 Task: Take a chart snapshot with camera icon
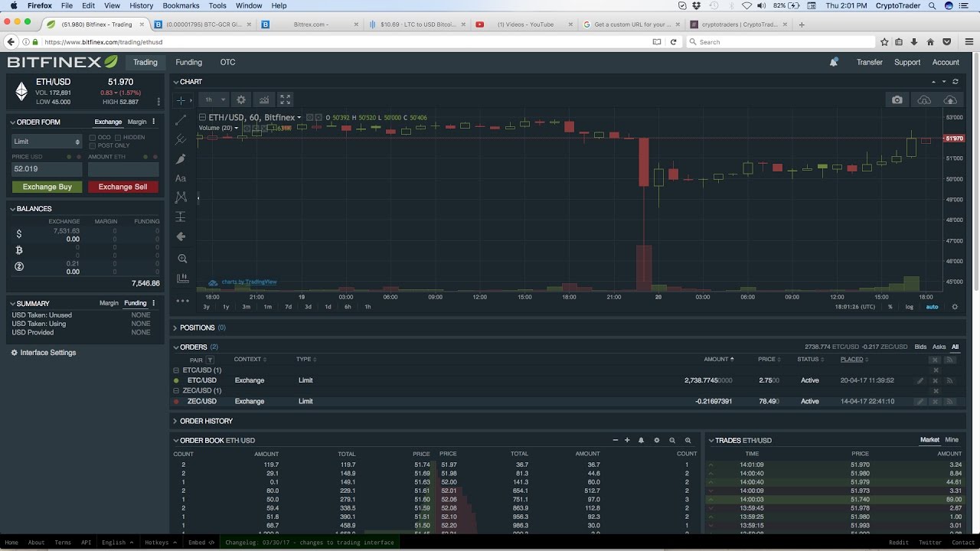pos(897,99)
